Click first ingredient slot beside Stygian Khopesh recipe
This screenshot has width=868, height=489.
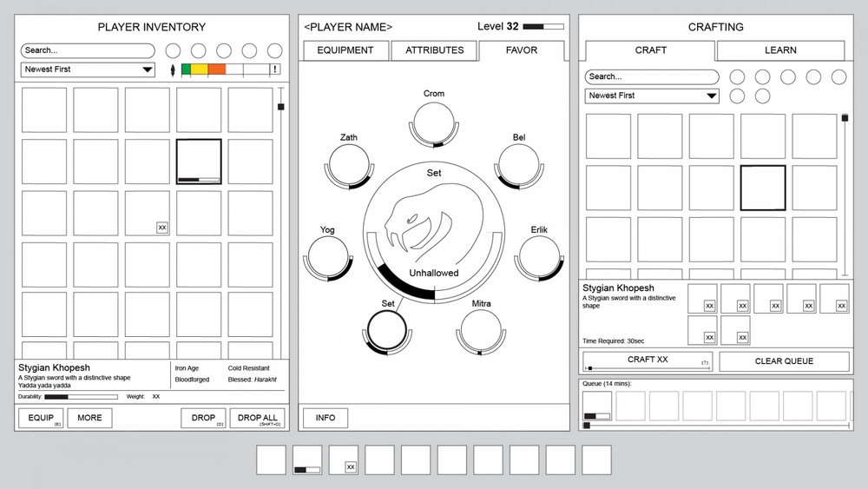coord(702,299)
